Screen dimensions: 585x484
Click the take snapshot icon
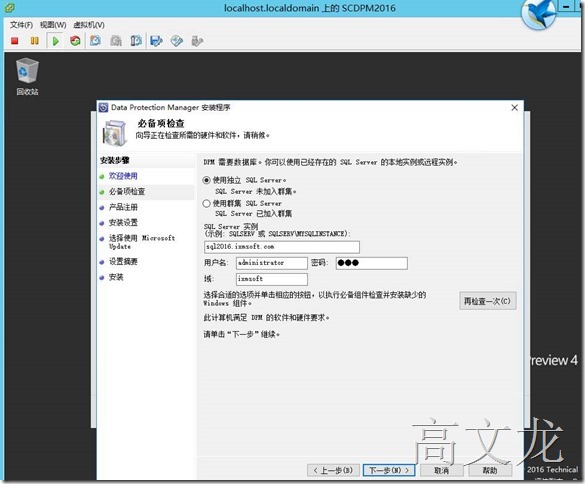point(96,41)
